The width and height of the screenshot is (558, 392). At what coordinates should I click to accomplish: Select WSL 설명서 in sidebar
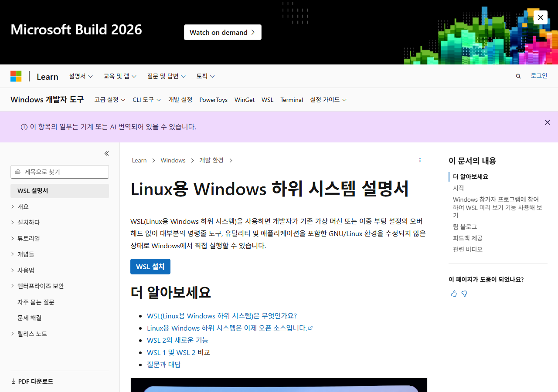coord(60,191)
